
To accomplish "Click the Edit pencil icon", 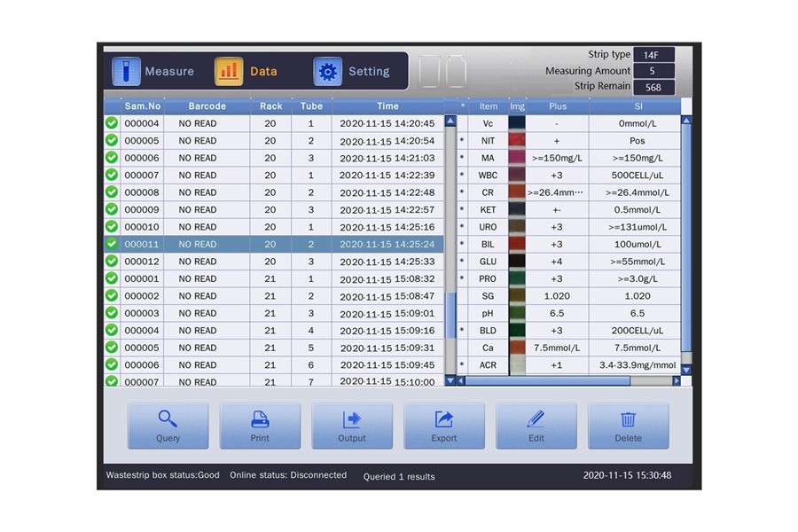I will pyautogui.click(x=536, y=419).
